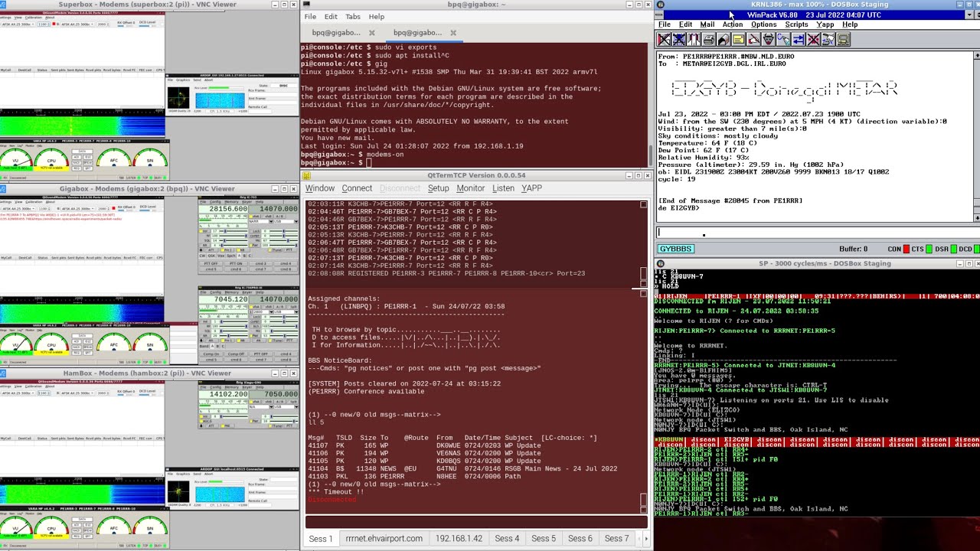Open Monitor menu in QtTermTCP
Screen dimensions: 980x551
pos(470,188)
